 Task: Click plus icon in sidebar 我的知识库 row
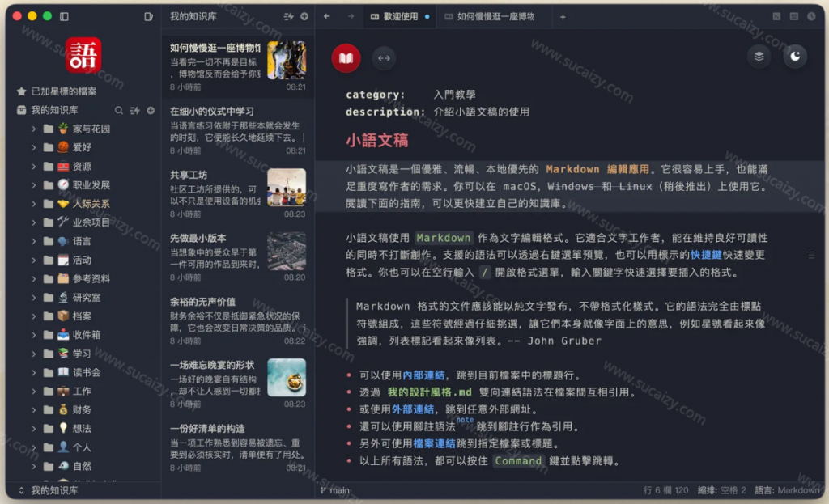[151, 110]
